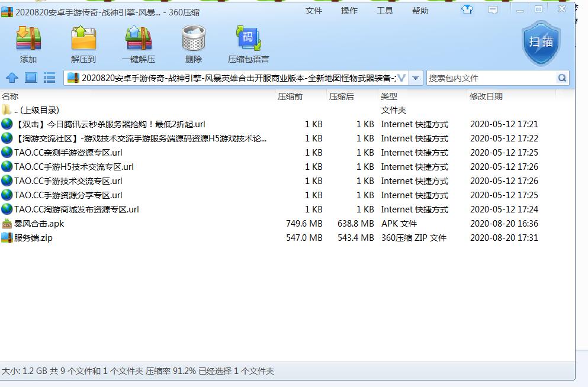Sort files by 修改日期 column header
The width and height of the screenshot is (588, 387).
click(x=486, y=96)
